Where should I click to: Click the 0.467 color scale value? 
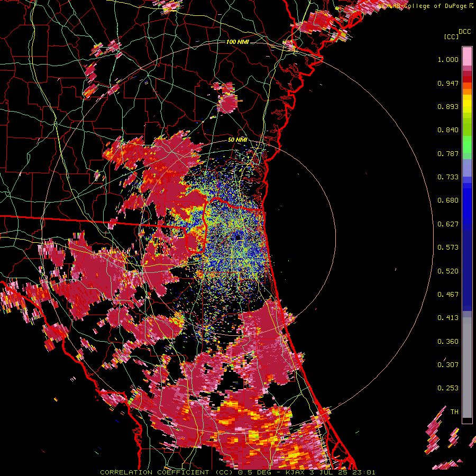448,295
